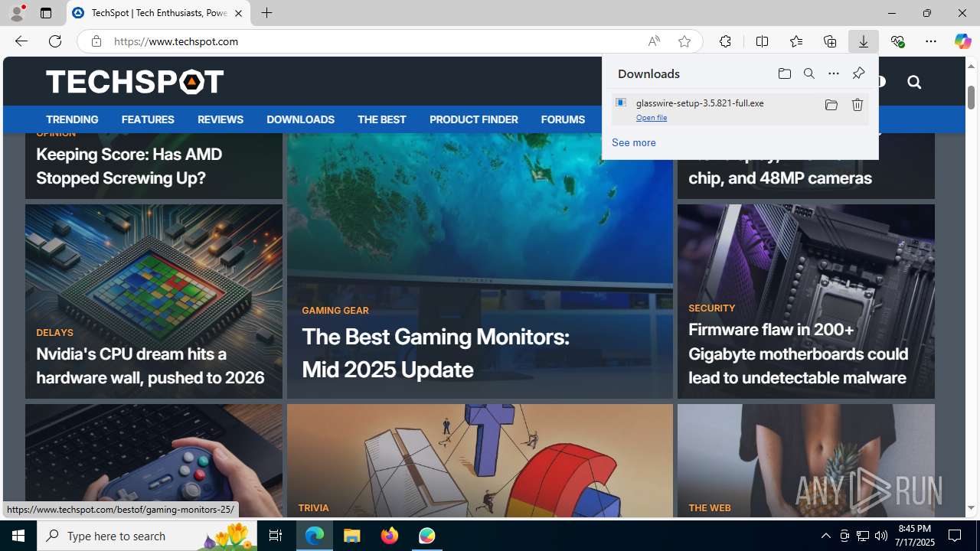Open more options in Downloads panel
This screenshot has height=551, width=980.
point(833,73)
